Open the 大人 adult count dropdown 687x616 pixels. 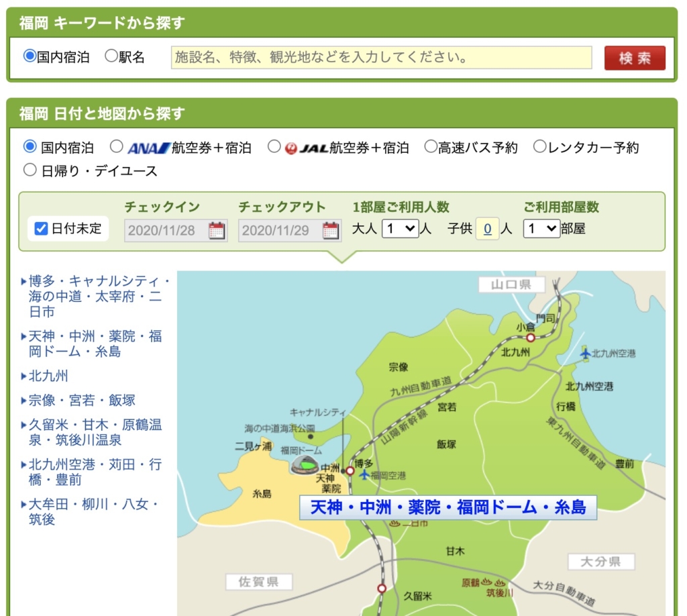(x=400, y=229)
